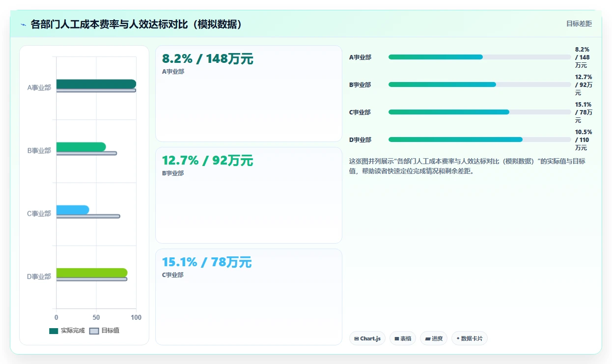
Task: Click the A事业部 progress bar
Action: (x=480, y=57)
